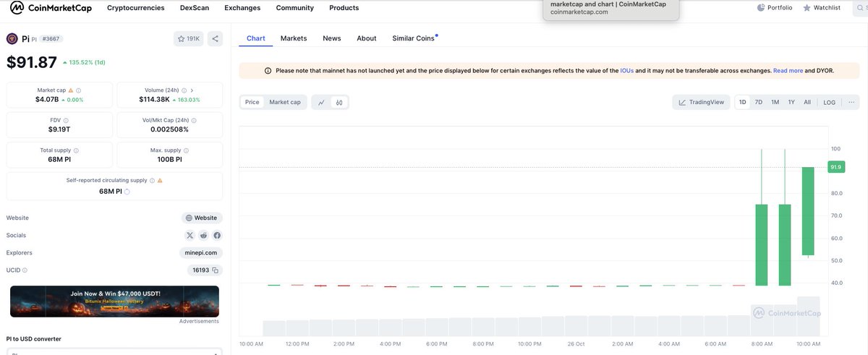Viewport: 868px width, 355px height.
Task: Open the News tab
Action: tap(332, 38)
